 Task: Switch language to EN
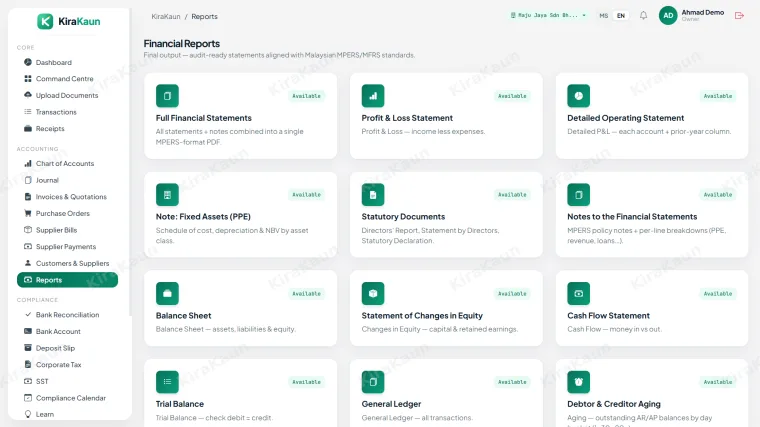click(621, 16)
